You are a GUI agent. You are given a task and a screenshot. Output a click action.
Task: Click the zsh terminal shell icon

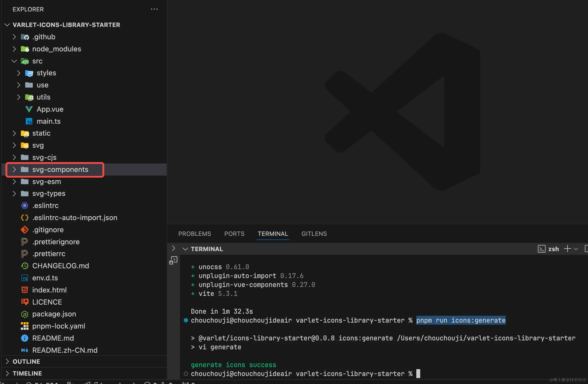541,249
